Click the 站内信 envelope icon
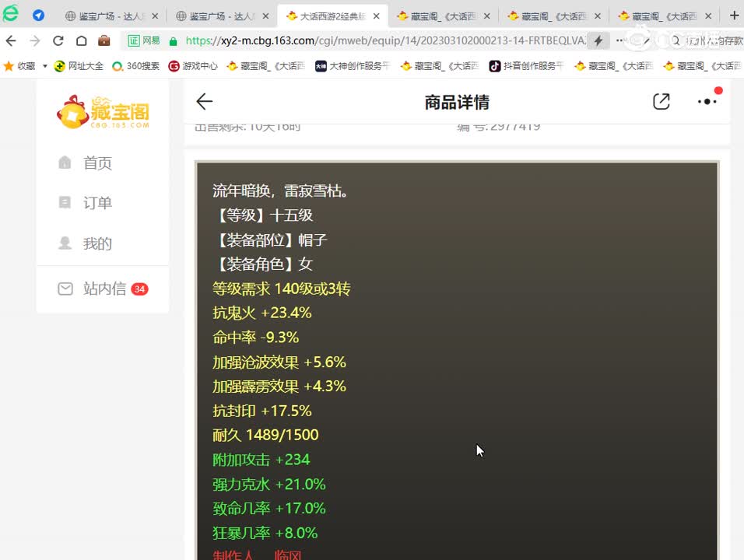 click(65, 289)
